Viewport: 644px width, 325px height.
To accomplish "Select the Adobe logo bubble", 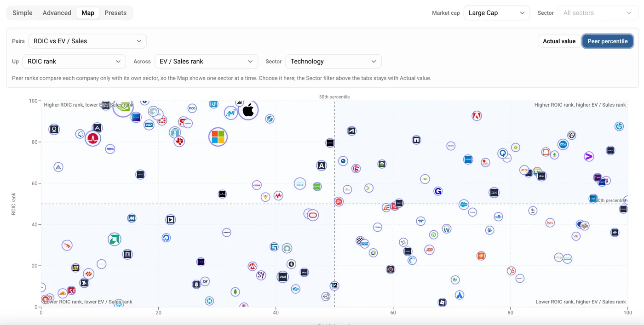I will [x=477, y=116].
